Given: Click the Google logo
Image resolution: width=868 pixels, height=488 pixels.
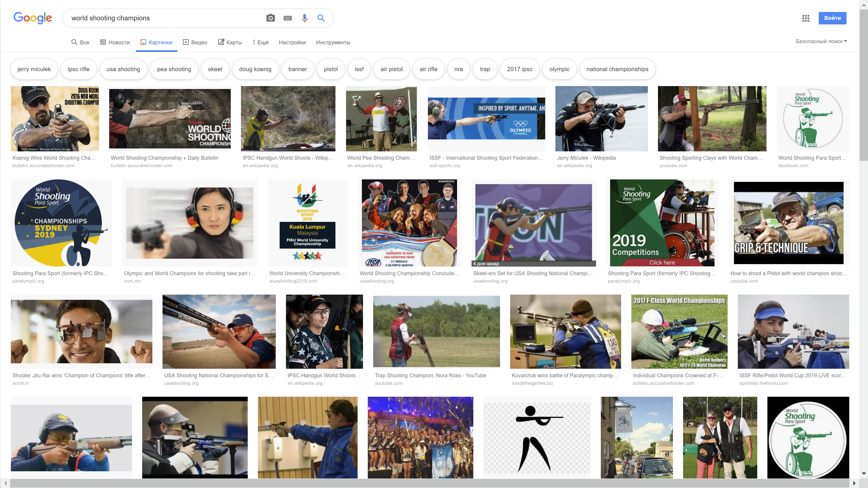Looking at the screenshot, I should 33,18.
